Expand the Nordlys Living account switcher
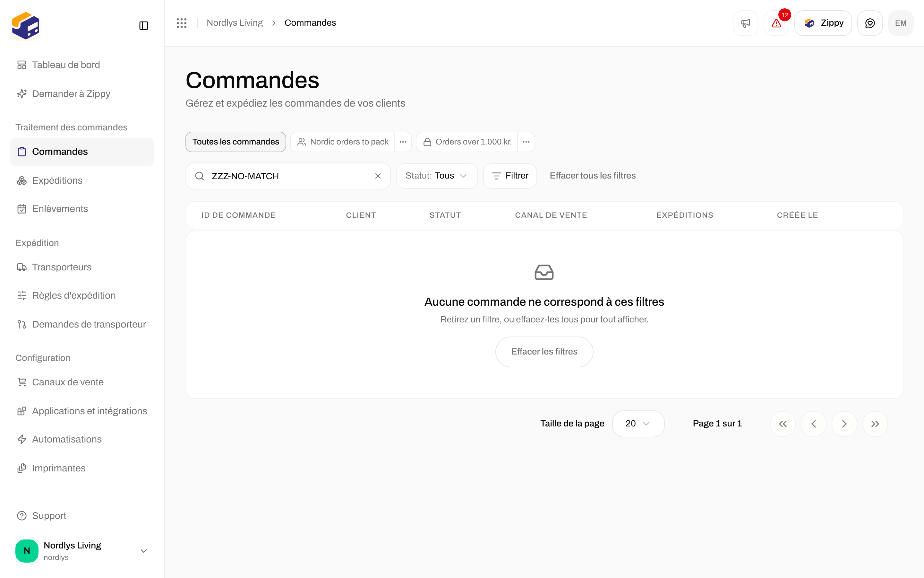Image resolution: width=924 pixels, height=578 pixels. [x=82, y=551]
